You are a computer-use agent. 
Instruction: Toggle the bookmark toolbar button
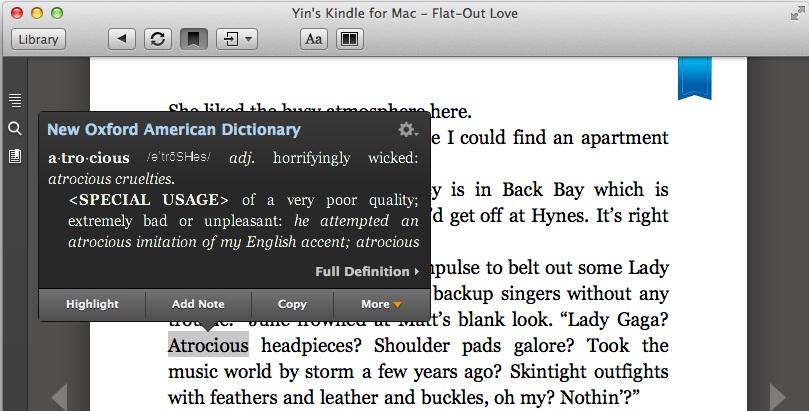(x=193, y=39)
